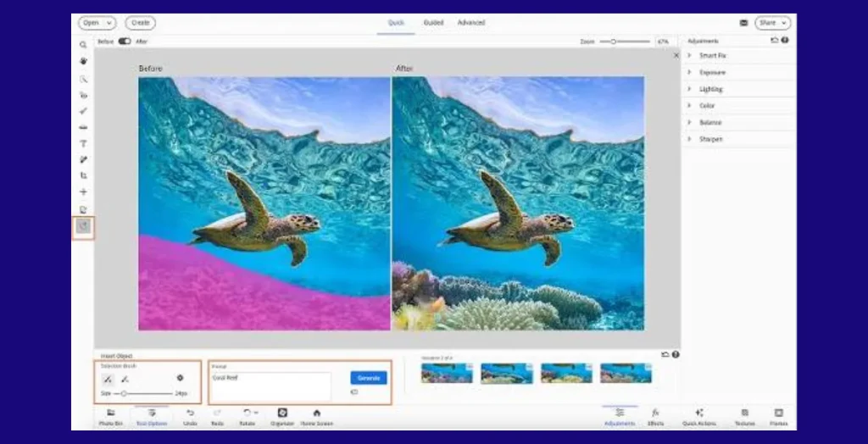Choose the add-to-selection brush icon
This screenshot has height=444, width=868.
pos(108,379)
